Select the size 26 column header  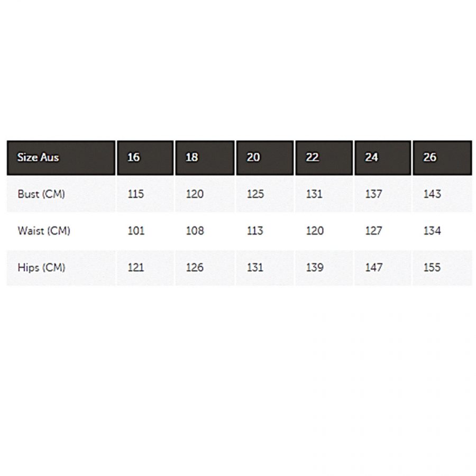point(431,158)
